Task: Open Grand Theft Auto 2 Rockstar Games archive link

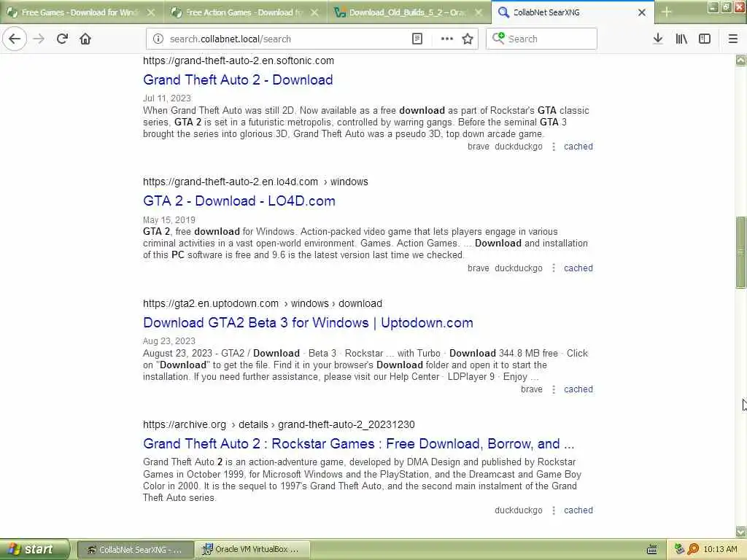Action: 359,444
